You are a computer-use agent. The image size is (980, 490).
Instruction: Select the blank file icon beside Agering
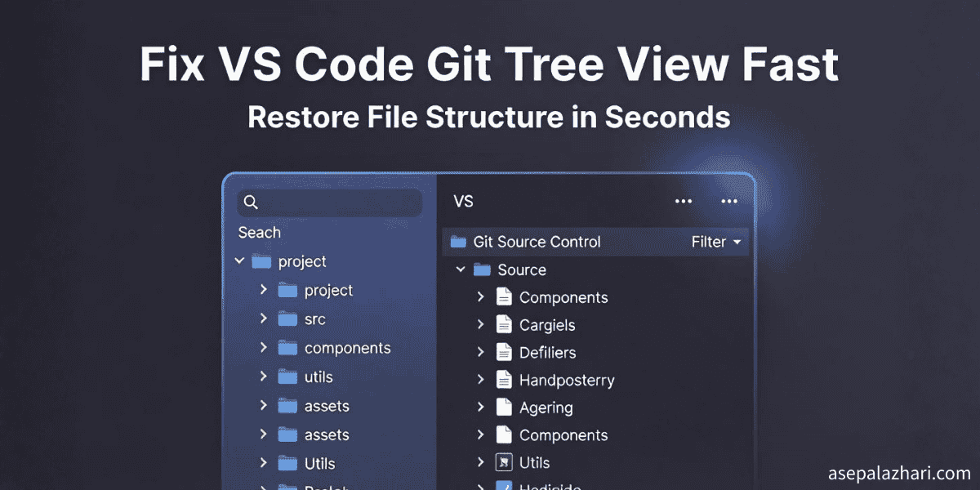click(x=503, y=408)
